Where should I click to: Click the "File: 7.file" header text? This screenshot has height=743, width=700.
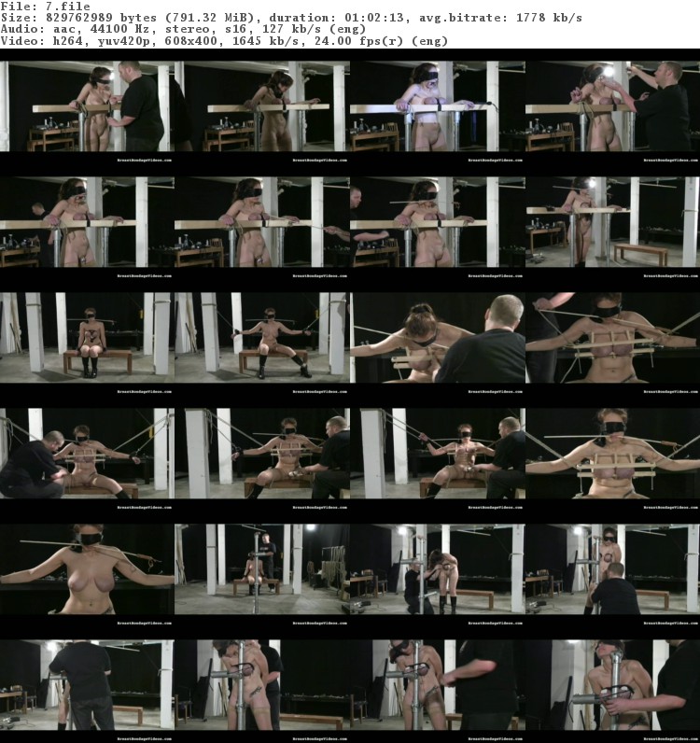(x=46, y=7)
